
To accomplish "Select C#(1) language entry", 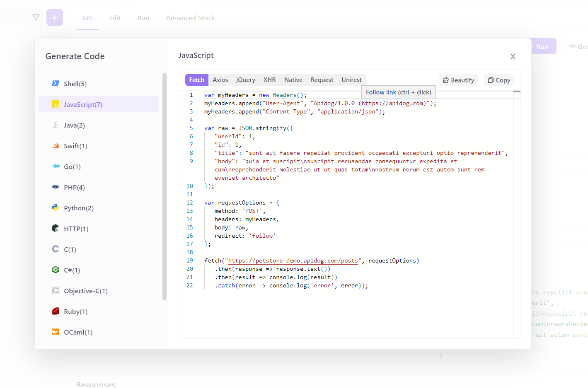I will (x=99, y=270).
